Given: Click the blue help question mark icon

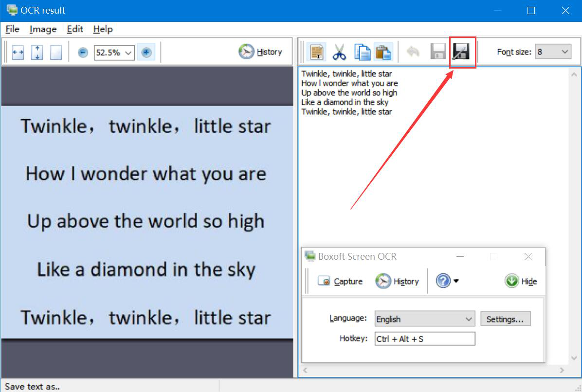Looking at the screenshot, I should point(443,281).
